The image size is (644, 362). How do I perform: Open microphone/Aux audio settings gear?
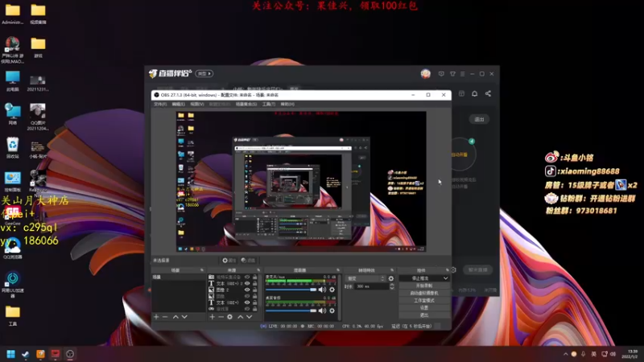pyautogui.click(x=332, y=290)
